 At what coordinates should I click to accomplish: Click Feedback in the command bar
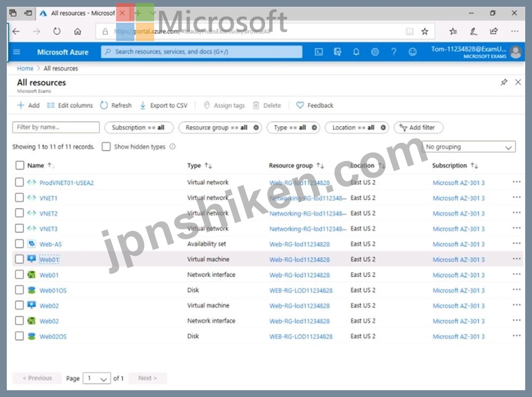coord(315,106)
